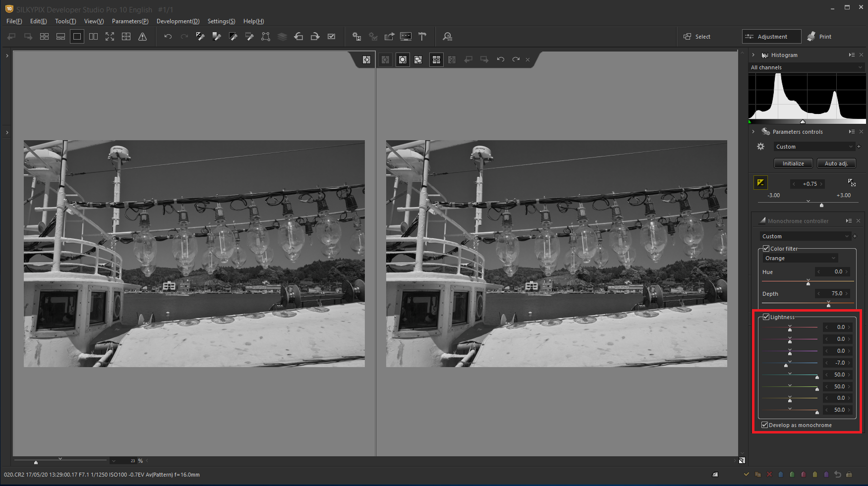Viewport: 868px width, 486px height.
Task: Open Histogram panel options menu icon
Action: coord(852,55)
